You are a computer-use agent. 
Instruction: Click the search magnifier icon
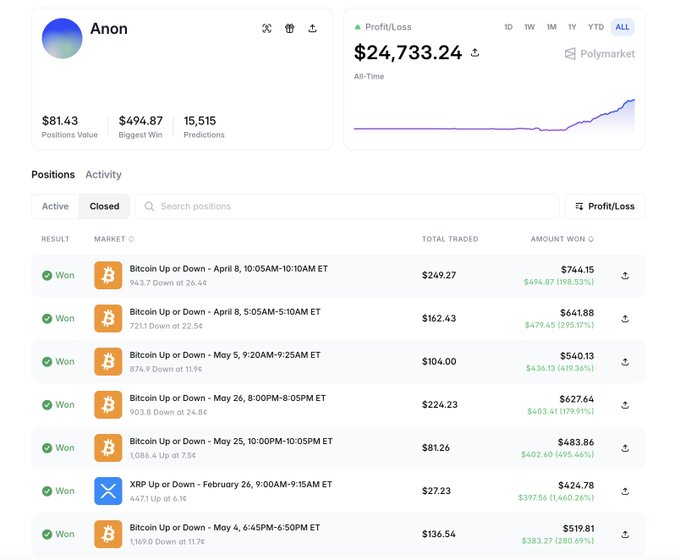click(x=149, y=206)
